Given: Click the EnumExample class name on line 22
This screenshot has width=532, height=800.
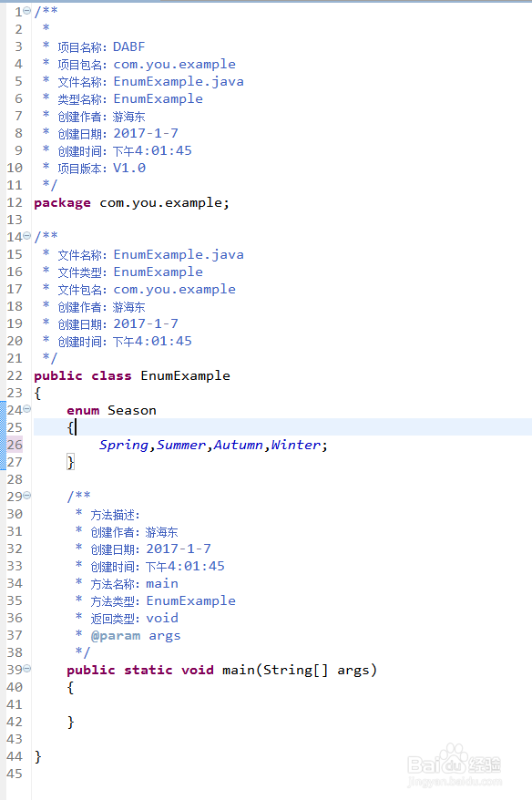Looking at the screenshot, I should 185,376.
